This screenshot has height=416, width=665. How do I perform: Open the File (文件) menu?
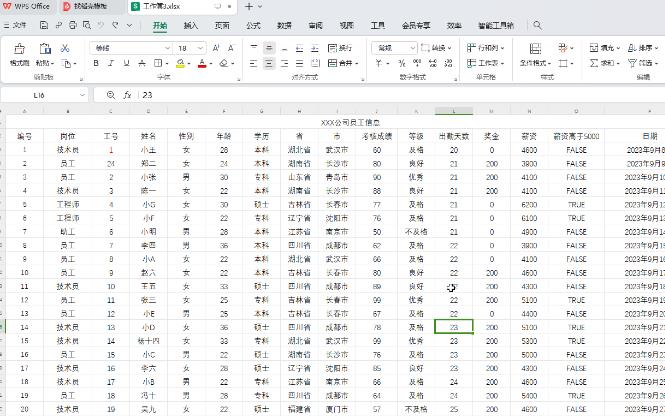point(15,25)
